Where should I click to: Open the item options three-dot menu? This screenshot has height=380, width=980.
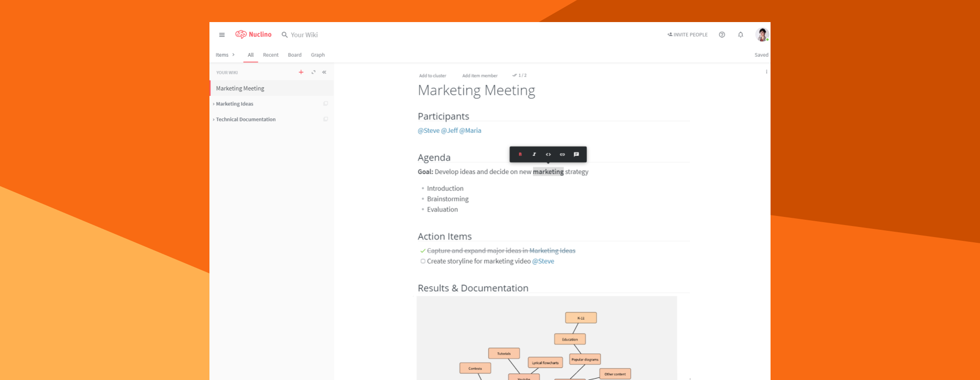(766, 71)
